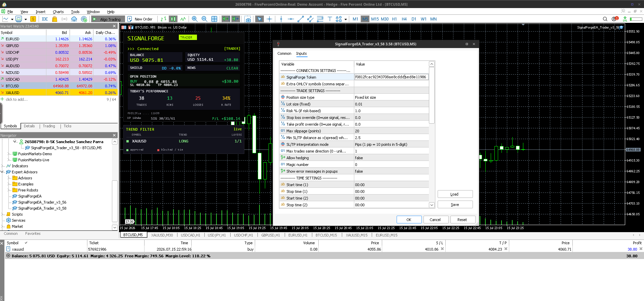Insert a text label with T tool

point(330,19)
